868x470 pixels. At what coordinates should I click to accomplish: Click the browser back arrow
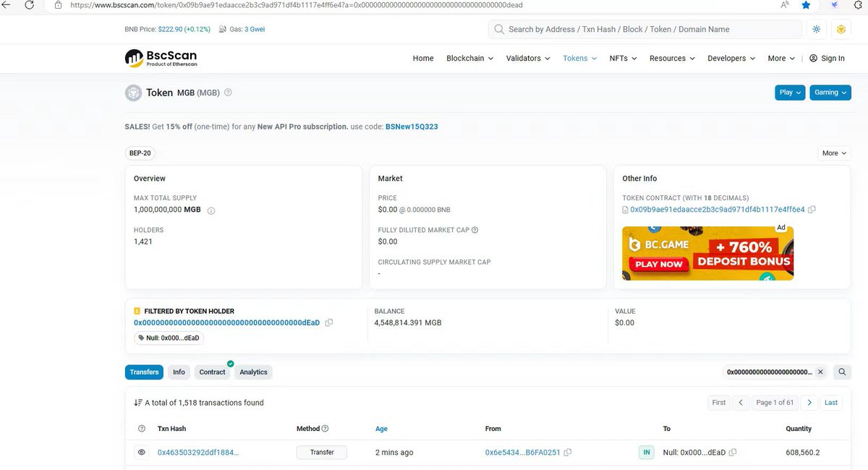[5, 5]
